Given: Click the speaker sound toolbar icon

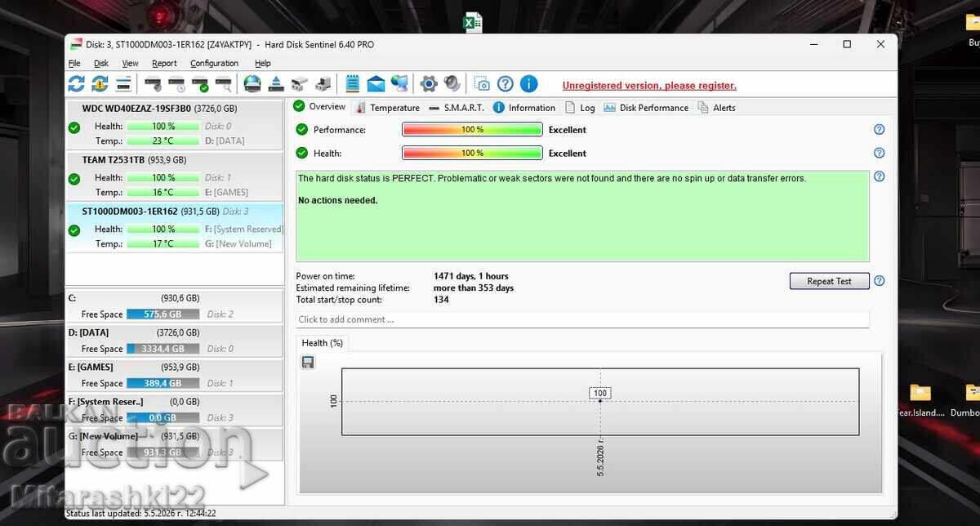Looking at the screenshot, I should (452, 83).
